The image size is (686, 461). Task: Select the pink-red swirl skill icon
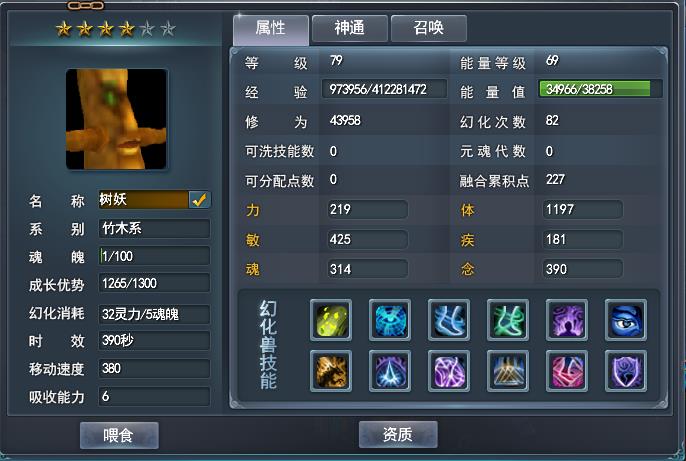click(567, 371)
